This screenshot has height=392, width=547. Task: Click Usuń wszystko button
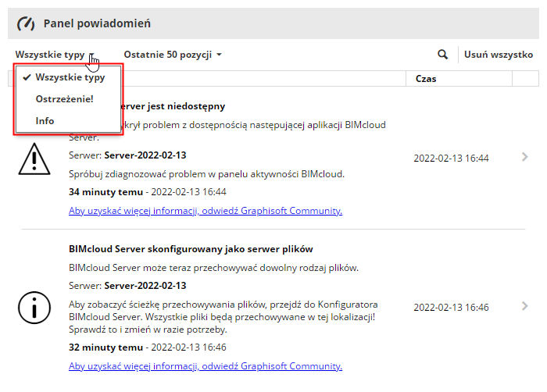click(x=499, y=55)
